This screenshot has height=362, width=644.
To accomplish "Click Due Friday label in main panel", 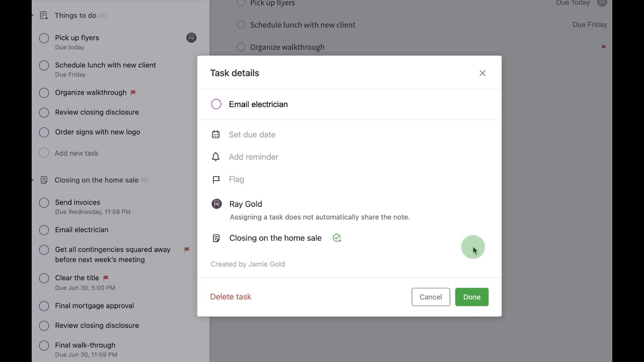I will point(590,25).
